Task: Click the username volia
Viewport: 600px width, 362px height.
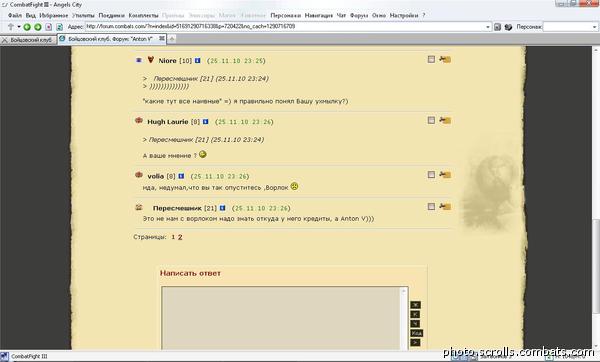Action: pos(155,176)
